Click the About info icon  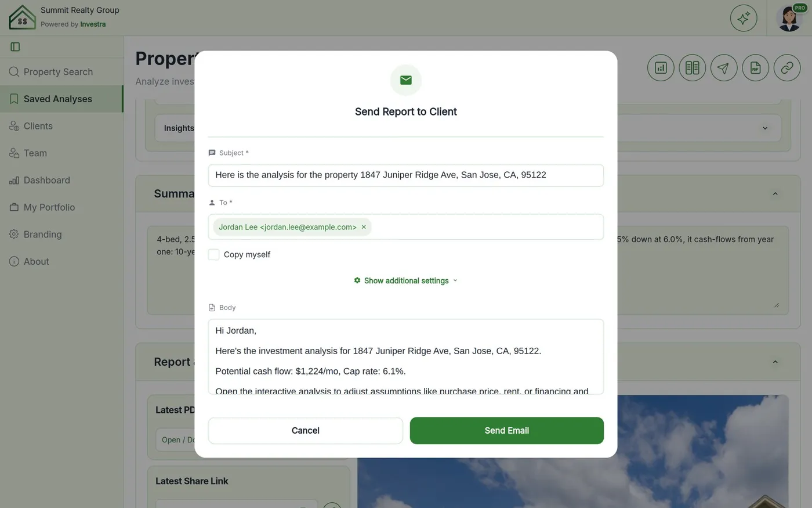[14, 261]
